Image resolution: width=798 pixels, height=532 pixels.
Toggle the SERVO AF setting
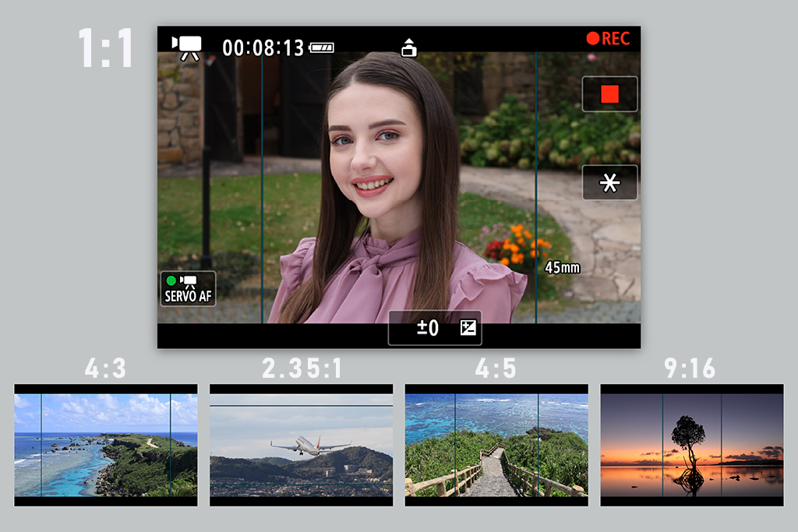coord(188,289)
